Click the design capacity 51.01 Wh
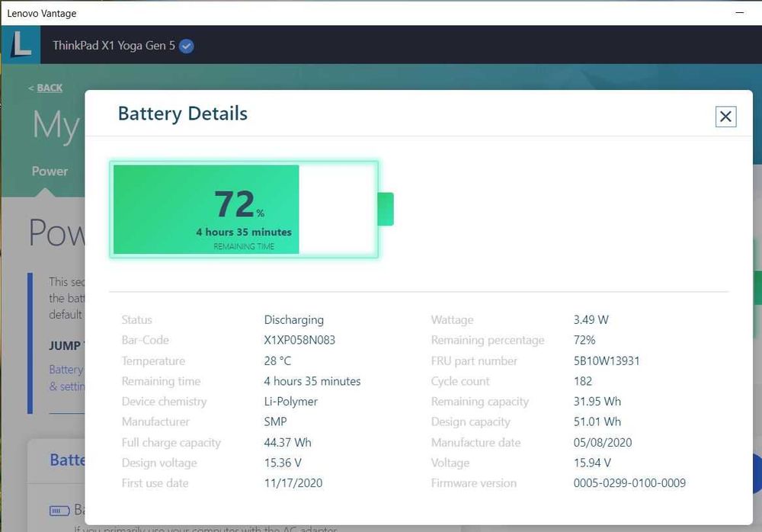 click(597, 421)
